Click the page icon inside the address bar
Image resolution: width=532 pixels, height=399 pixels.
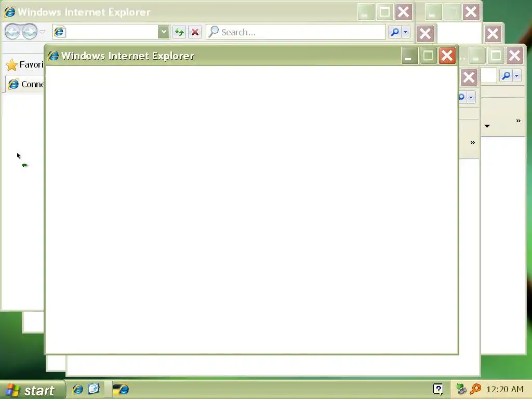59,32
